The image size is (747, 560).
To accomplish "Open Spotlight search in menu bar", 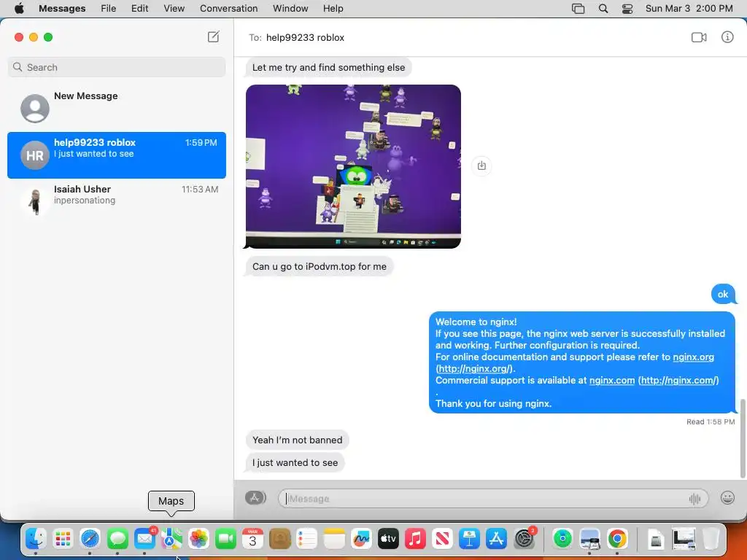I will point(603,9).
